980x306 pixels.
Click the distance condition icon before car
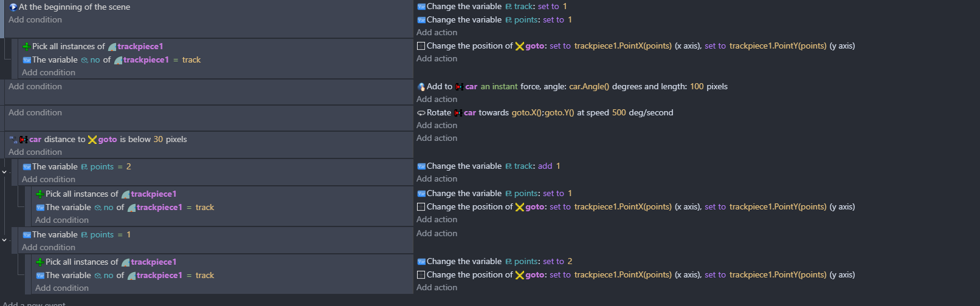[x=13, y=140]
